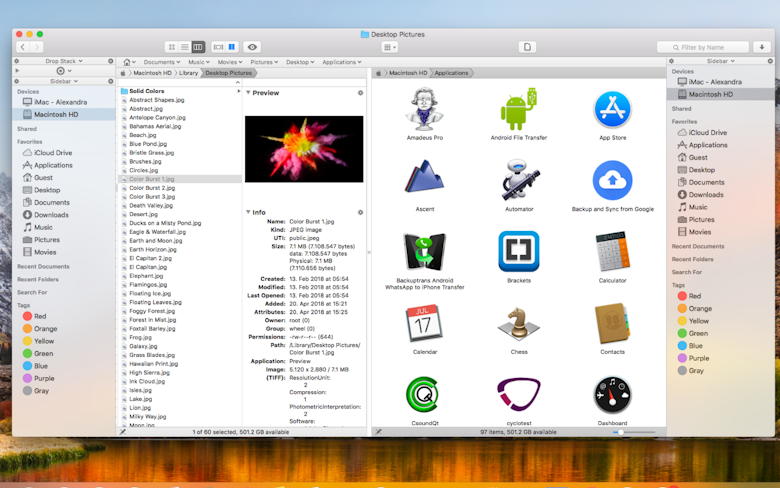Click the gear left of Drop Stack

pyautogui.click(x=17, y=61)
